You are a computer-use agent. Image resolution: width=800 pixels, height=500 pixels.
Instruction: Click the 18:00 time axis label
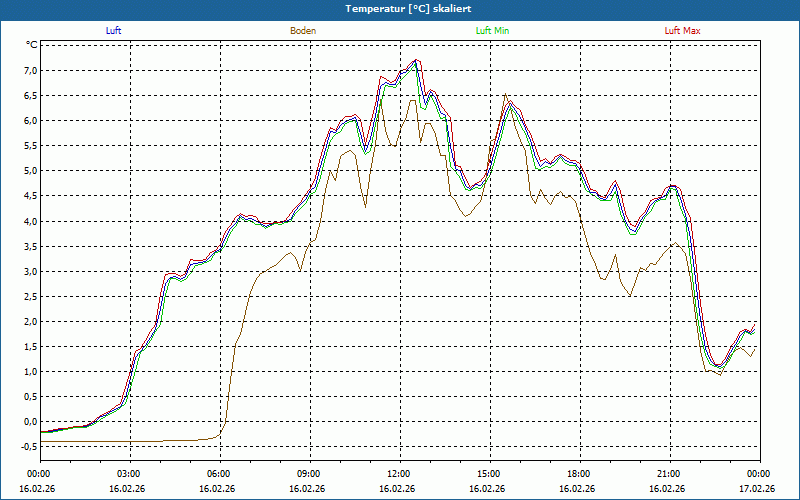click(578, 473)
